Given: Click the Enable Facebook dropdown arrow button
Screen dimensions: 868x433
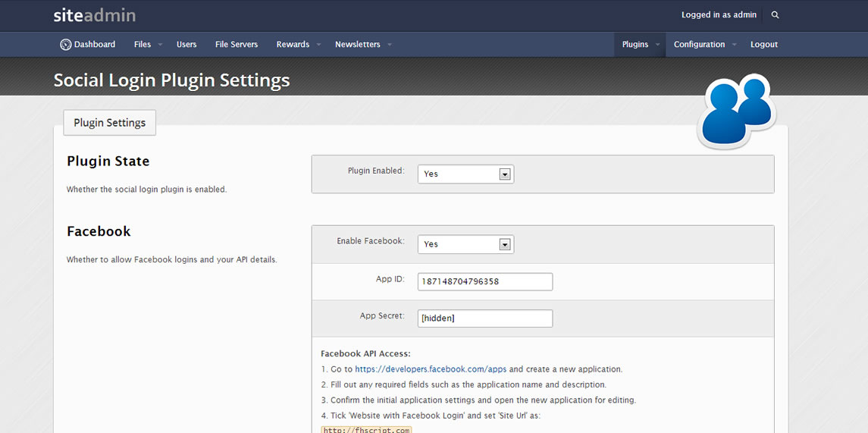Looking at the screenshot, I should pyautogui.click(x=504, y=244).
